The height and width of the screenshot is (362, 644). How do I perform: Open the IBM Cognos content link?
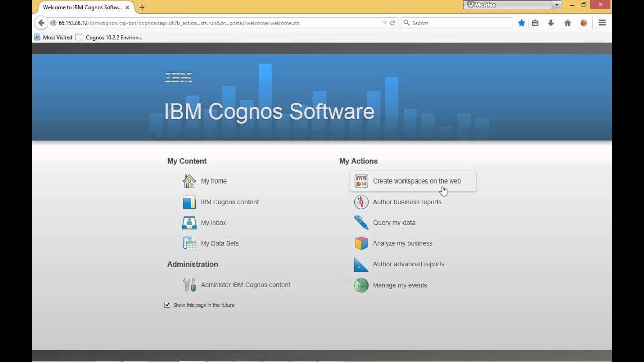pyautogui.click(x=229, y=202)
